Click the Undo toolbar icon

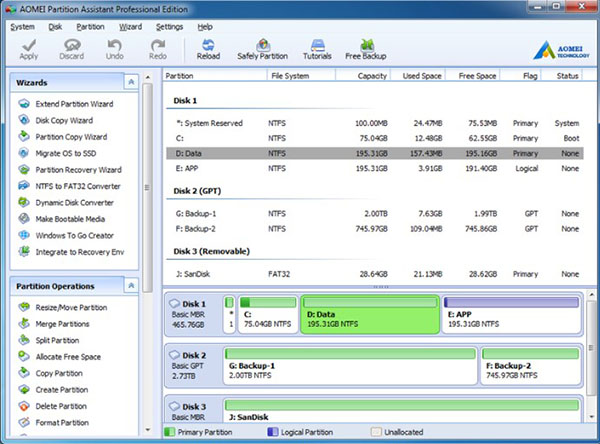(x=114, y=49)
